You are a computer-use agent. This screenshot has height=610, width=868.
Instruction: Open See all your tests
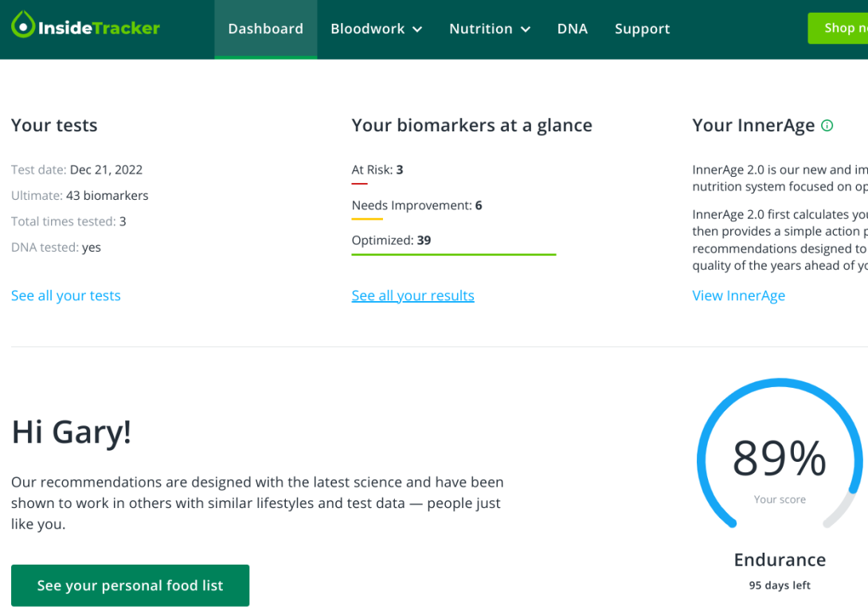(x=65, y=295)
